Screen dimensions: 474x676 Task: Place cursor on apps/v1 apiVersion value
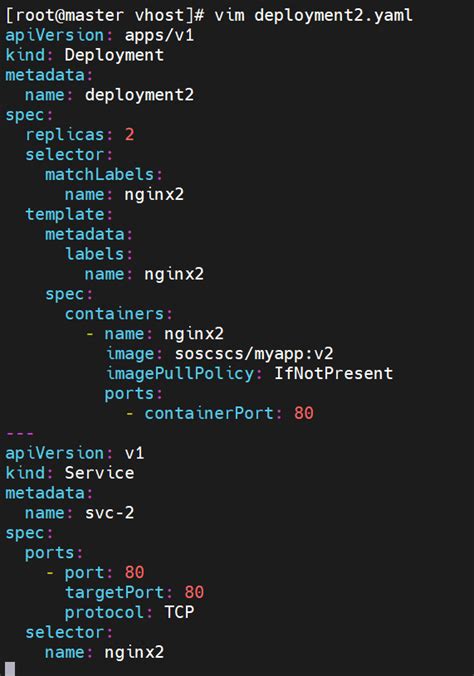click(x=159, y=35)
